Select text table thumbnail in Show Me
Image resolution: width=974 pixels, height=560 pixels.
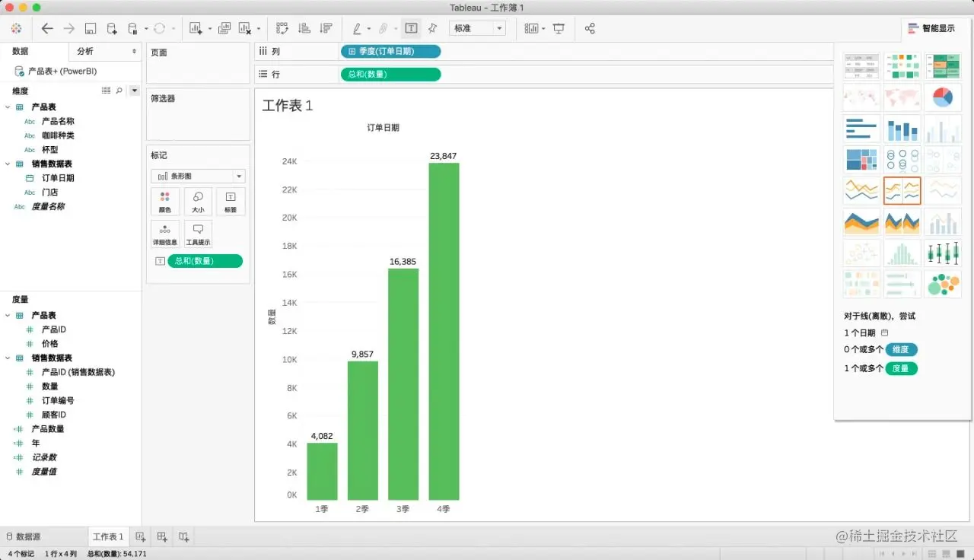(861, 66)
